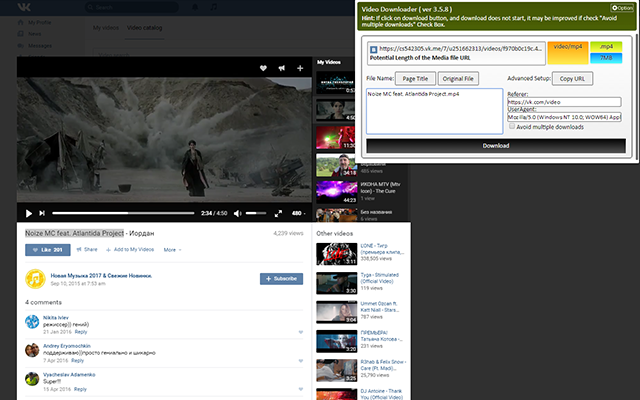The width and height of the screenshot is (640, 400).
Task: Click the blue 7MB size badge
Action: 606,58
